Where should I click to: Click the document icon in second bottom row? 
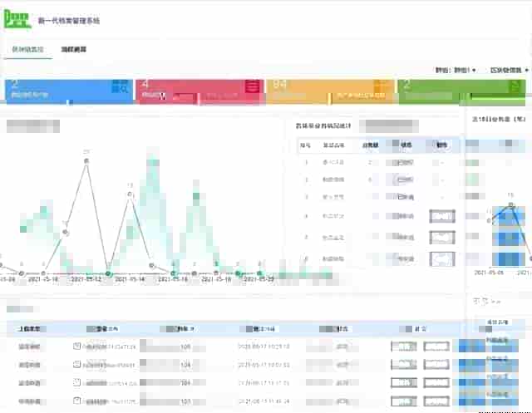76,365
